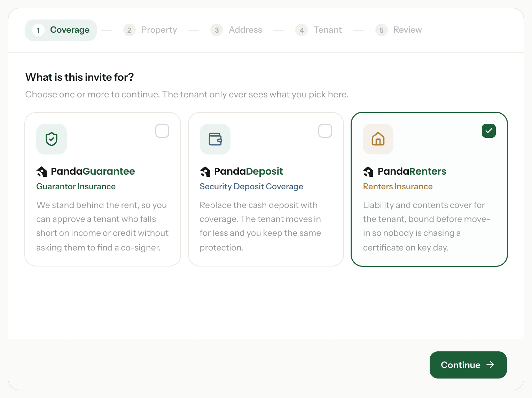Enable the PandaGuarantee checkbox

click(x=162, y=131)
